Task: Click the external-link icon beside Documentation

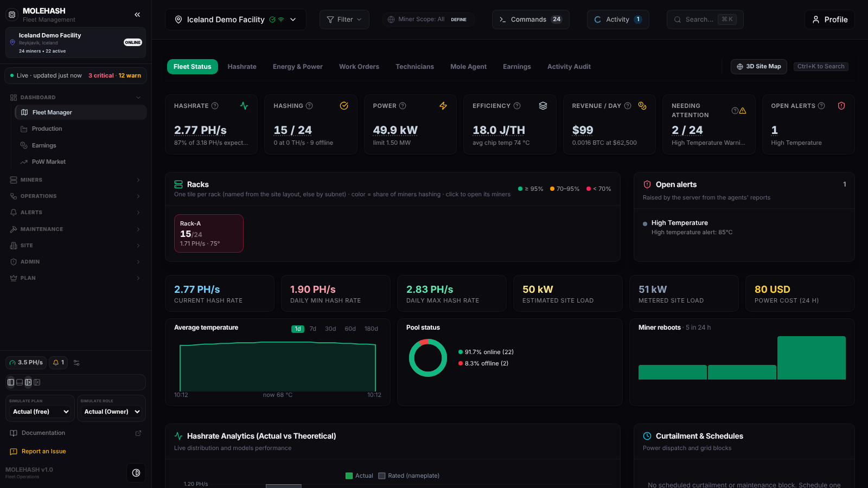Action: [x=138, y=433]
